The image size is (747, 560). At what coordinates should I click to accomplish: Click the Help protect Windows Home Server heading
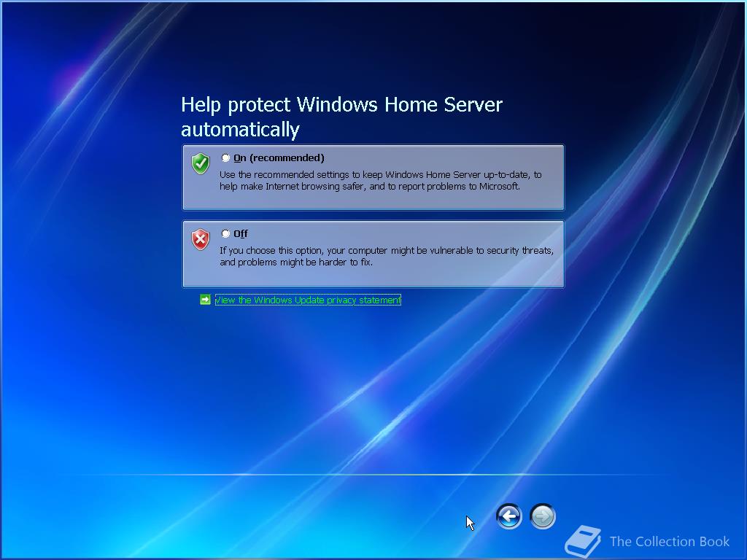point(341,117)
